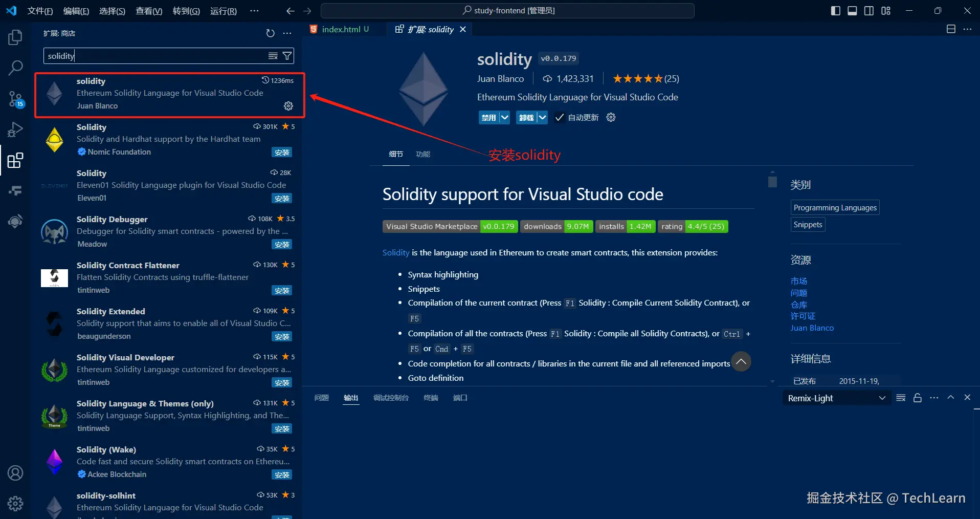The image size is (980, 519).
Task: Install Nomic Foundation Solidity extension
Action: (x=282, y=152)
